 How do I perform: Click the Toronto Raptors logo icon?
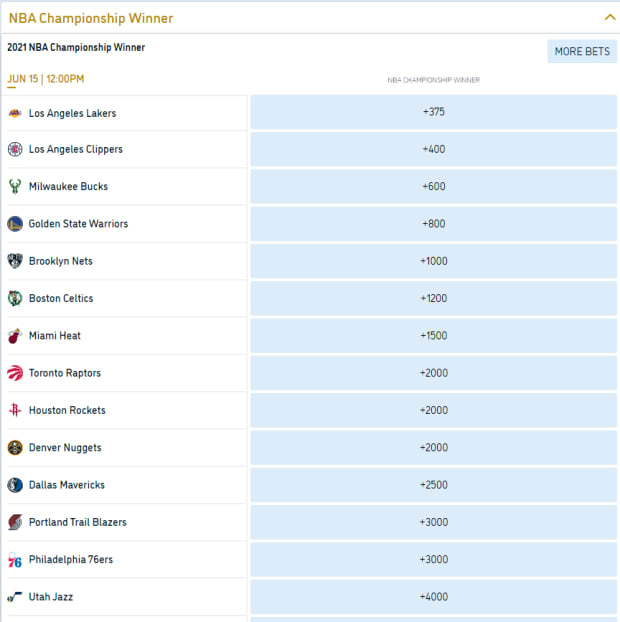point(15,373)
